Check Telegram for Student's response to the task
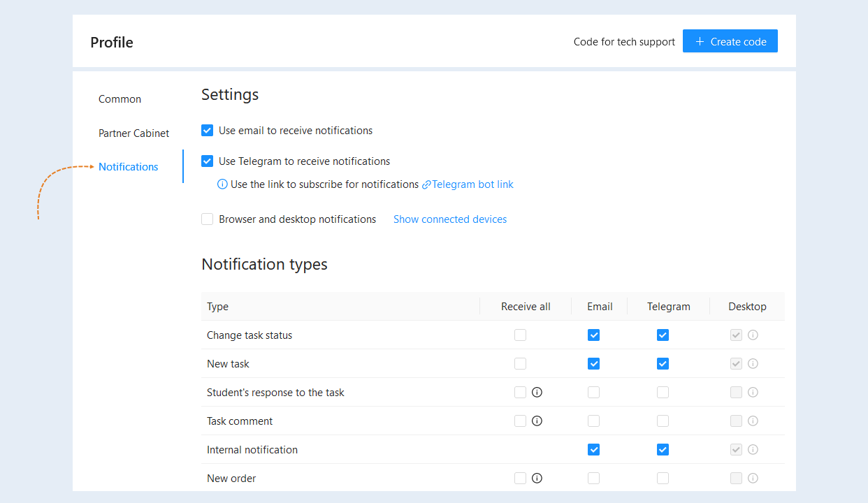This screenshot has width=868, height=503. tap(663, 393)
